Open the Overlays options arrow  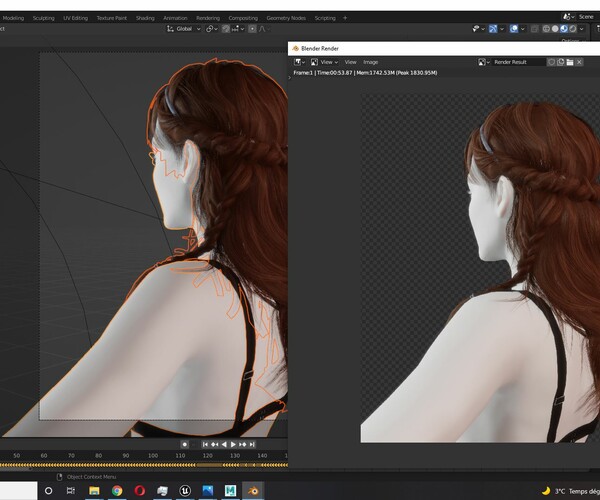point(523,29)
